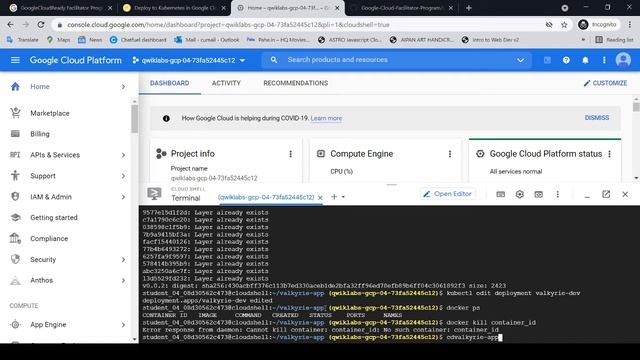Click Google Cloud Platform logo text

coord(76,60)
